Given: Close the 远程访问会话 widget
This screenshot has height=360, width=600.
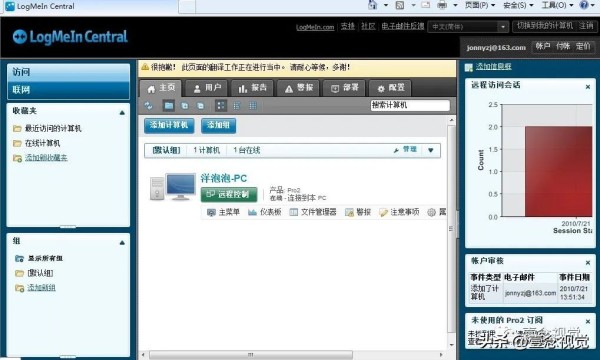Looking at the screenshot, I should pyautogui.click(x=588, y=87).
